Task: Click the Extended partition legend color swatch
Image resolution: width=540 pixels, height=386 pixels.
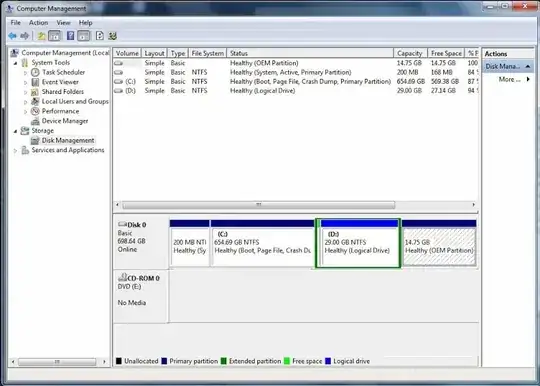Action: pyautogui.click(x=224, y=361)
